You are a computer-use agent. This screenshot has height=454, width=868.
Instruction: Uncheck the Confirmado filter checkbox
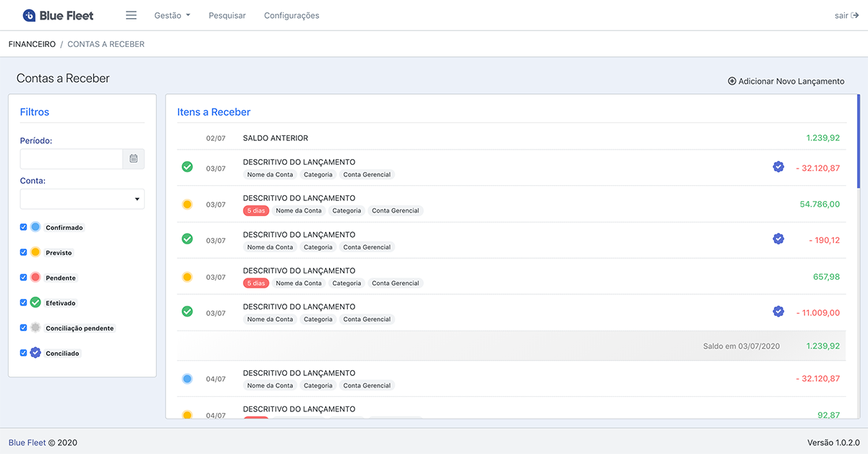coord(24,227)
